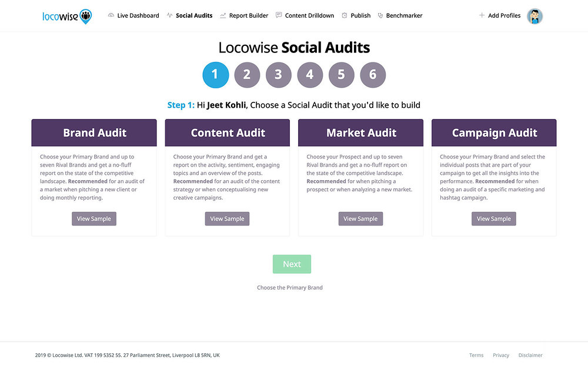Click the green Next button
The width and height of the screenshot is (588, 368).
tap(292, 264)
